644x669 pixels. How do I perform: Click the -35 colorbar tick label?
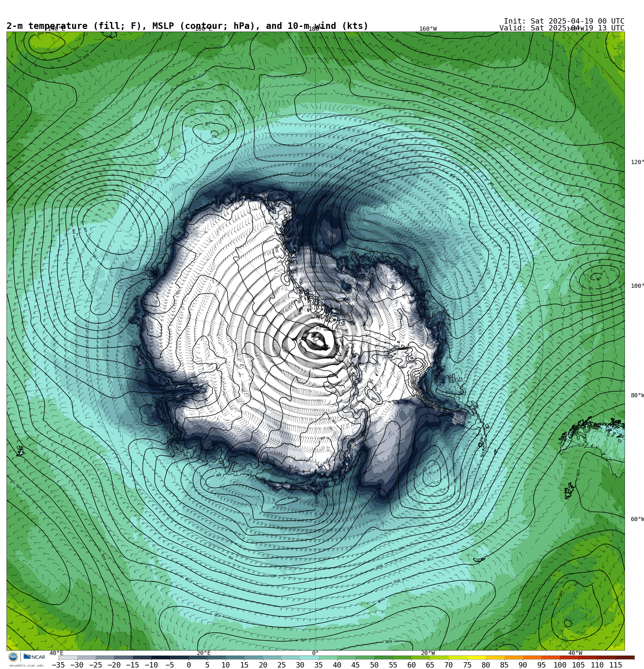[58, 665]
